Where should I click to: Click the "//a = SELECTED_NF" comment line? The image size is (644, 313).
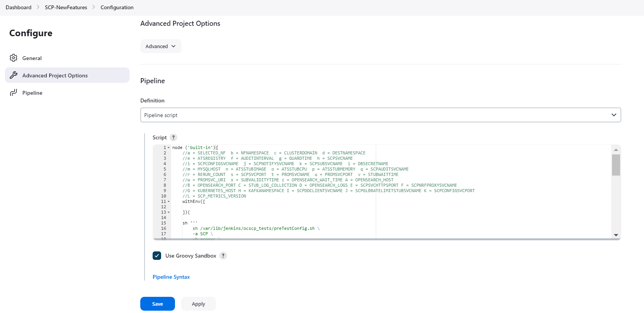click(x=274, y=153)
